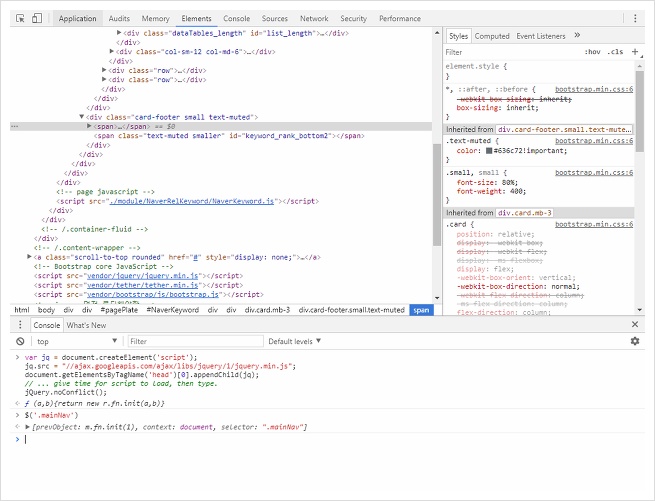Click the ellipsis beside the selected span row
This screenshot has height=501, width=655.
15,126
